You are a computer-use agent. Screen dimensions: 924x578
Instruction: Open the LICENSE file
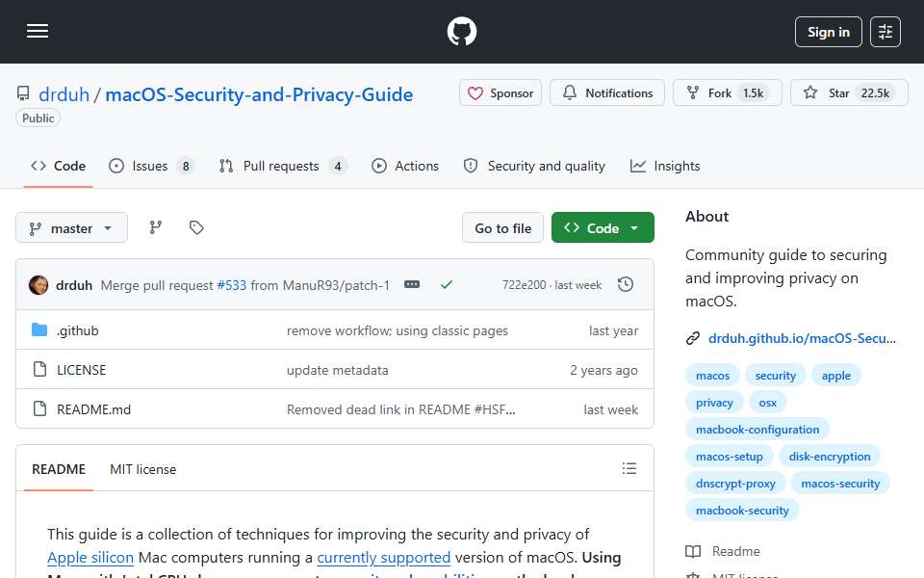pyautogui.click(x=81, y=370)
